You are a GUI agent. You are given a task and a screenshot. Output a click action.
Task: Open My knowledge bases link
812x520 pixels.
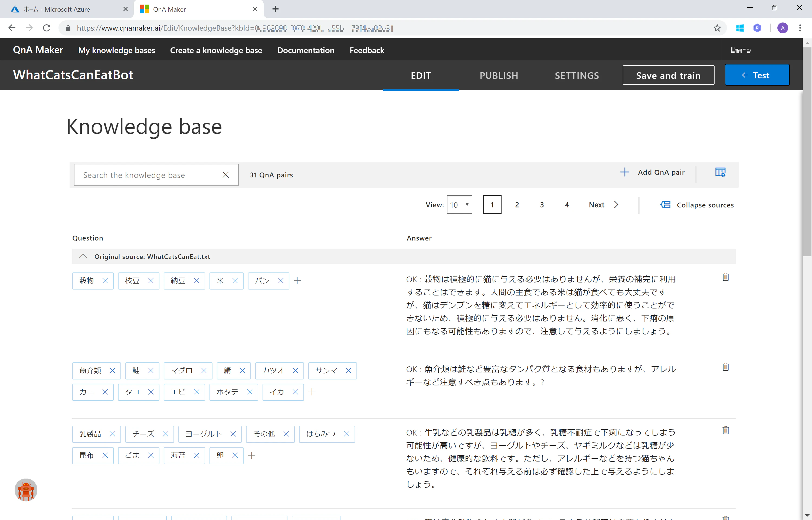pyautogui.click(x=117, y=50)
